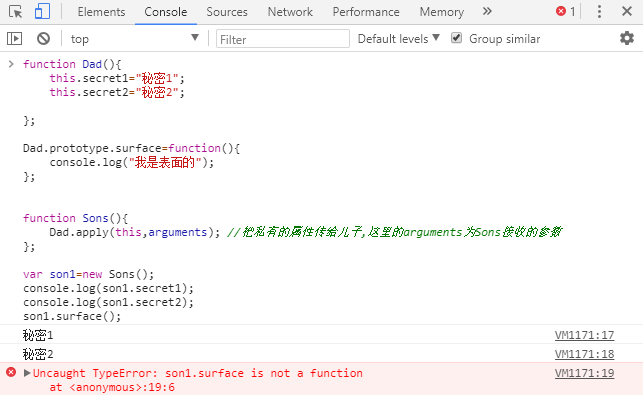The height and width of the screenshot is (395, 643).
Task: Click the "秘密1" log output line
Action: 38,335
